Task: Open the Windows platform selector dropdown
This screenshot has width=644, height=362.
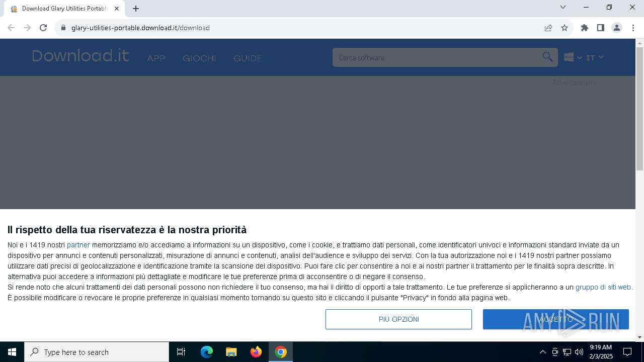Action: (573, 57)
